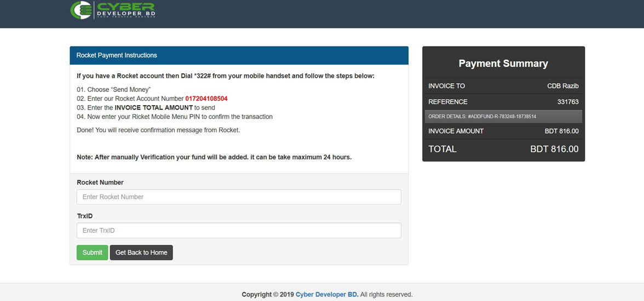This screenshot has width=644, height=301.
Task: Select the reference number 331763
Action: click(567, 102)
